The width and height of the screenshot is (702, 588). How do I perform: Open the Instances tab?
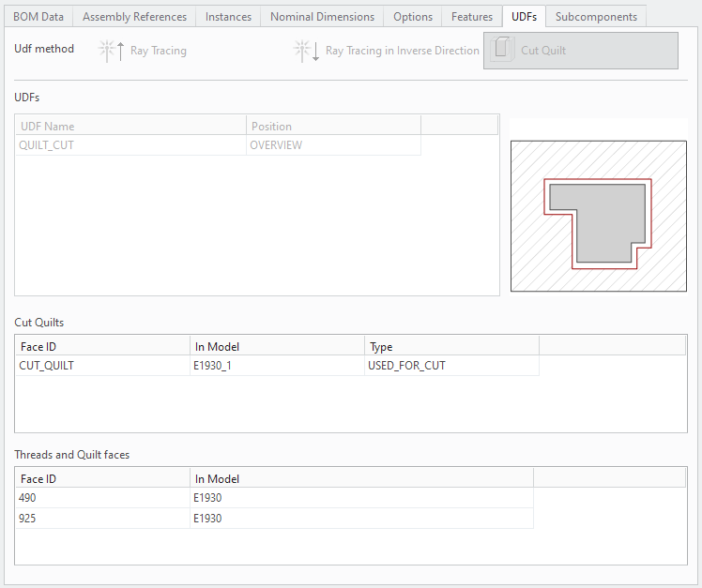228,17
